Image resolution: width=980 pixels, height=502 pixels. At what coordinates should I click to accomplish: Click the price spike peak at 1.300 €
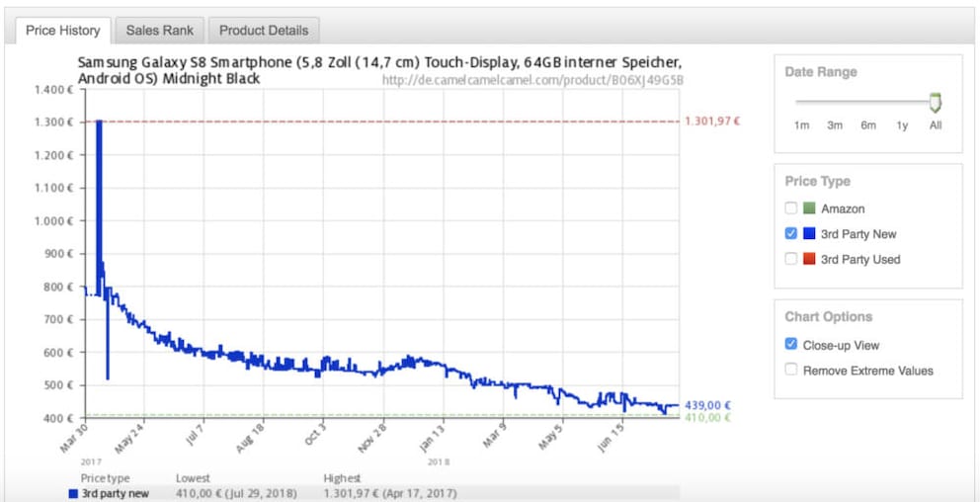click(x=99, y=123)
